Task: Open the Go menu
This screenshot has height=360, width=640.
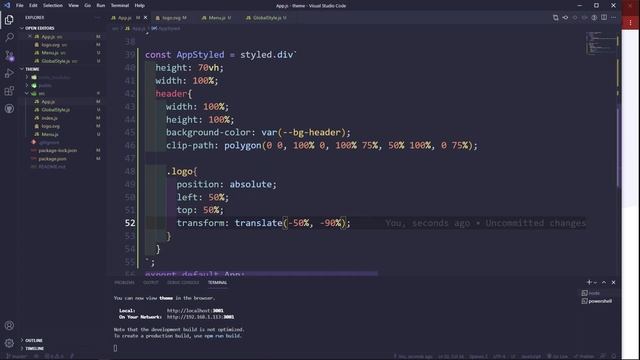Action: pos(87,6)
